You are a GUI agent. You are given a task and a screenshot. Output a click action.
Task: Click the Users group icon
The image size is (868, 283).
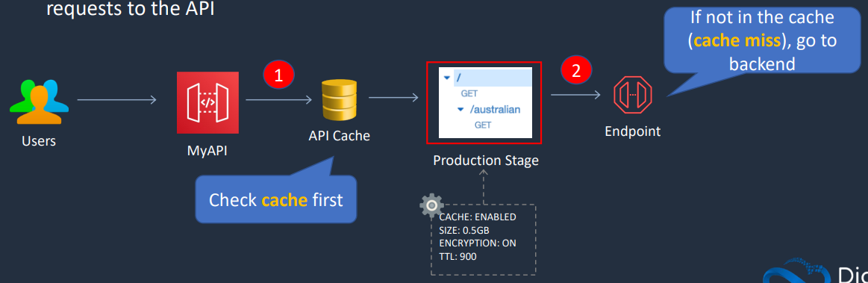point(40,102)
